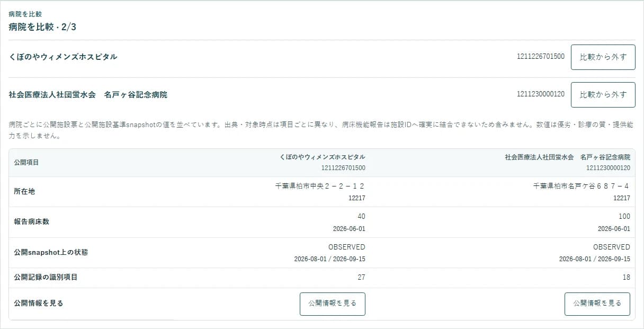
Task: Click date 2026-06-01 below bed count 100
Action: (x=614, y=229)
